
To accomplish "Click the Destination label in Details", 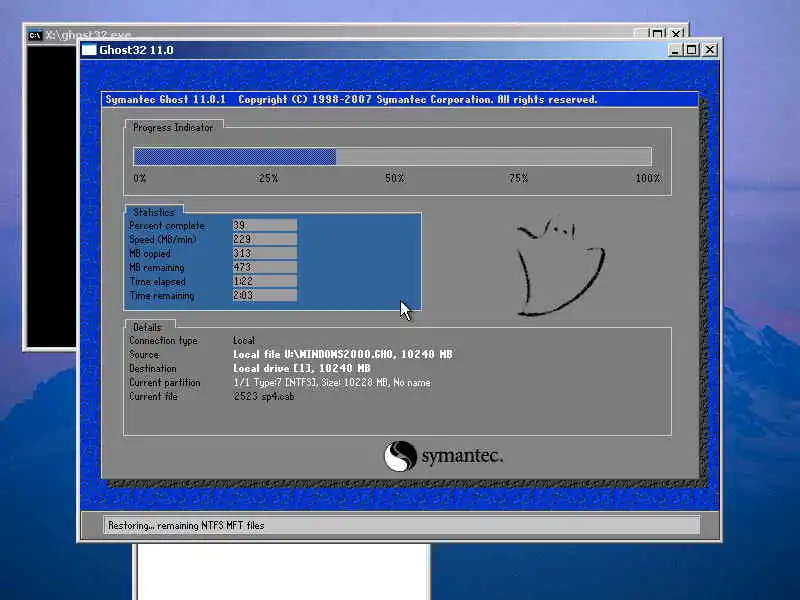I will coord(153,368).
